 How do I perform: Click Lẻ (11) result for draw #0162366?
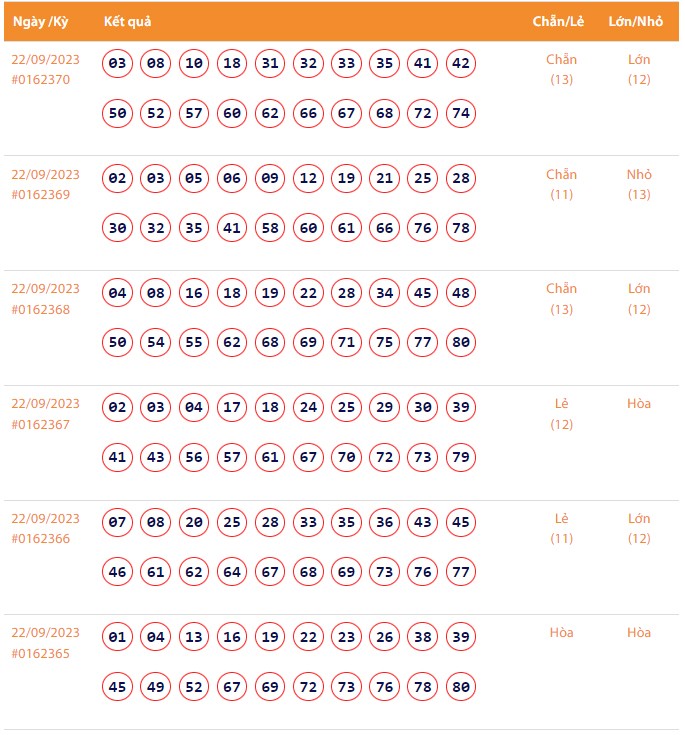(561, 528)
